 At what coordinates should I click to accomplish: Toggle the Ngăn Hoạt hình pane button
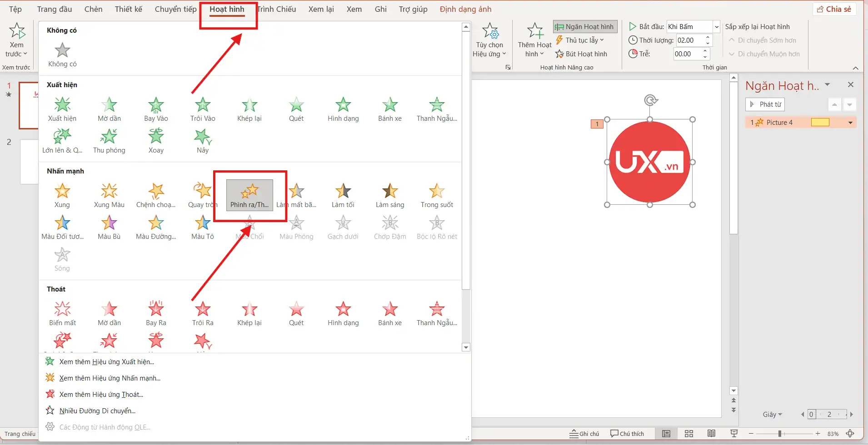click(x=585, y=27)
